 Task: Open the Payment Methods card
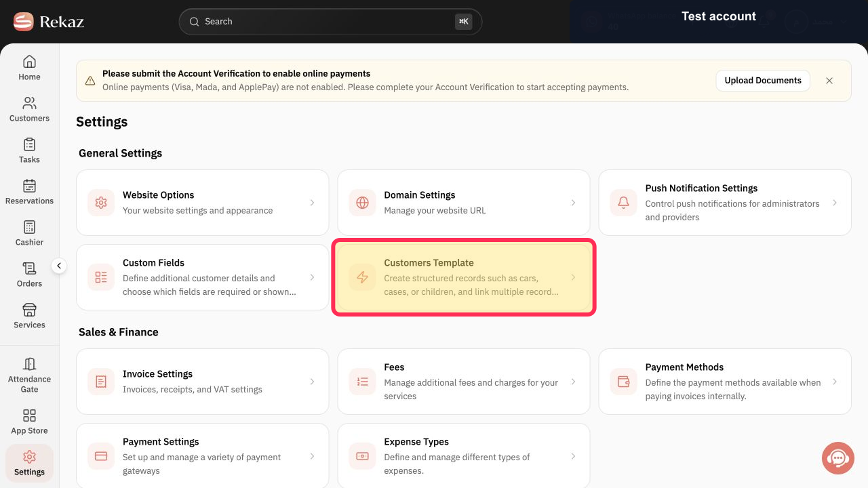725,382
